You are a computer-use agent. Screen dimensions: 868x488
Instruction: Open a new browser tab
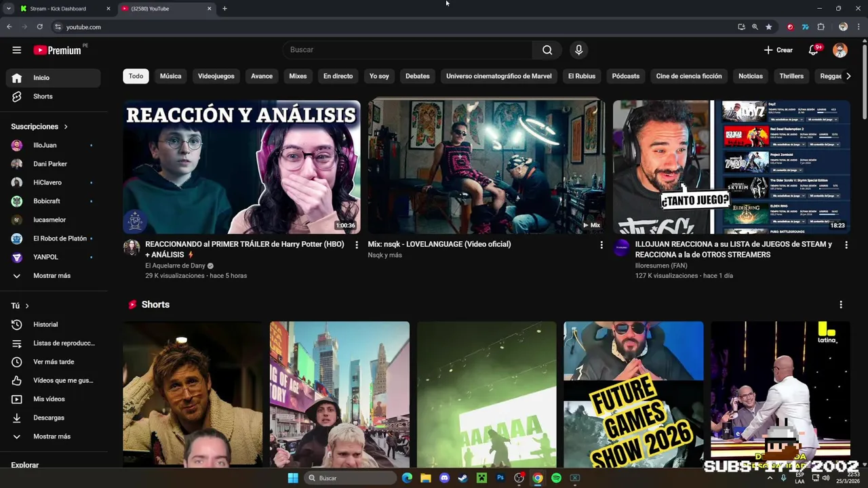pos(224,9)
